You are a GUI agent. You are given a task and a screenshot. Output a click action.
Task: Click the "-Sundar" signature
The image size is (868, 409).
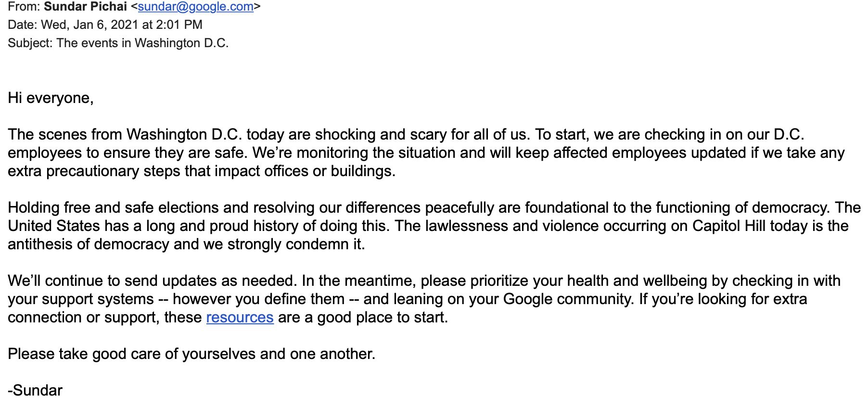tap(35, 391)
